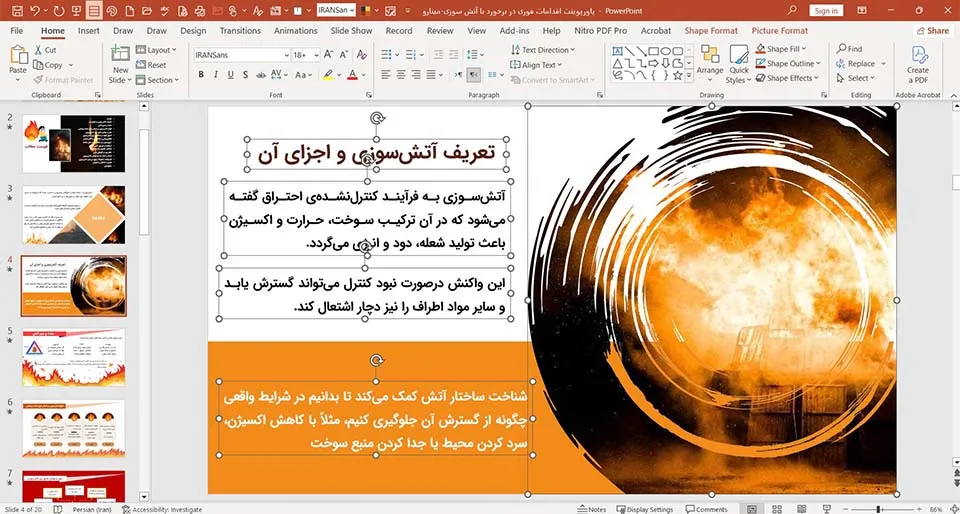
Task: Expand the Layout dropdown
Action: 156,50
